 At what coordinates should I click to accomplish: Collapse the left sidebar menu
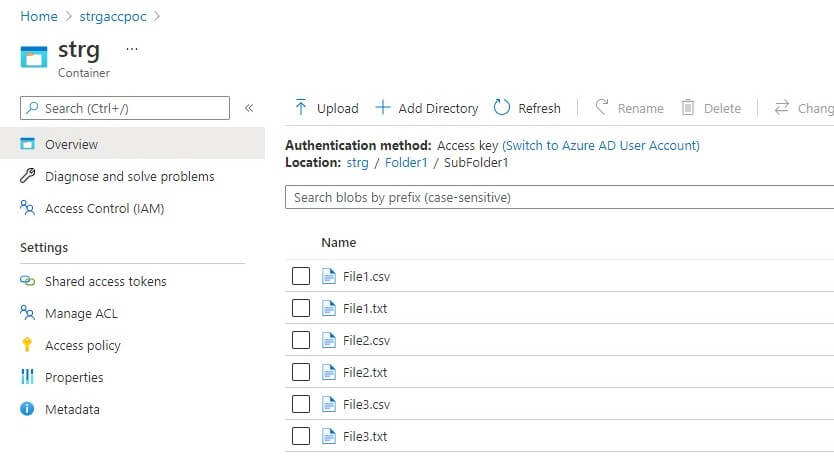[249, 108]
